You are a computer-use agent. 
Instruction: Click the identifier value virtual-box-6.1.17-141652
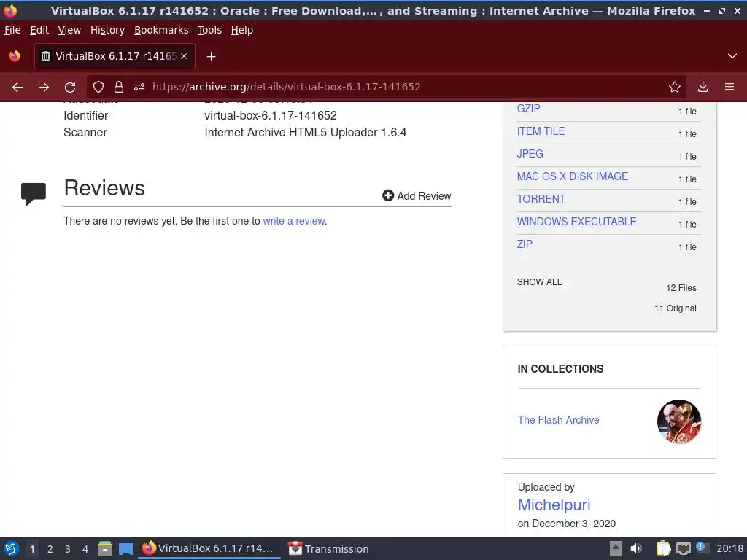(271, 116)
